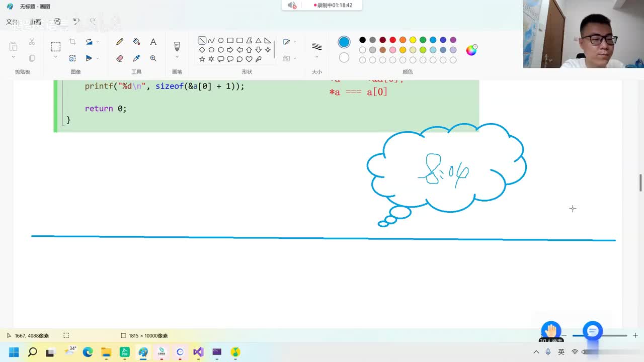This screenshot has width=644, height=362.
Task: Open taskbar Search
Action: tap(32, 351)
